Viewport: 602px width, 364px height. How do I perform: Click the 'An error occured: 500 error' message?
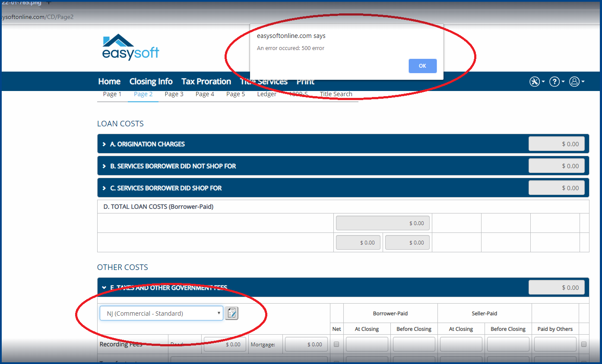click(x=291, y=48)
